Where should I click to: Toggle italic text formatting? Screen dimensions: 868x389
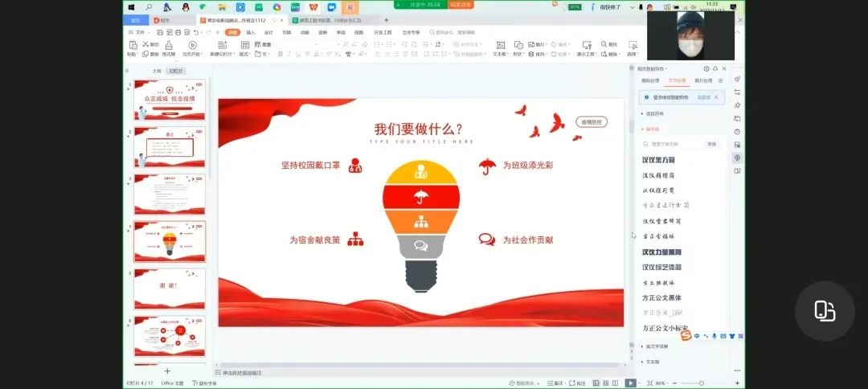point(289,54)
